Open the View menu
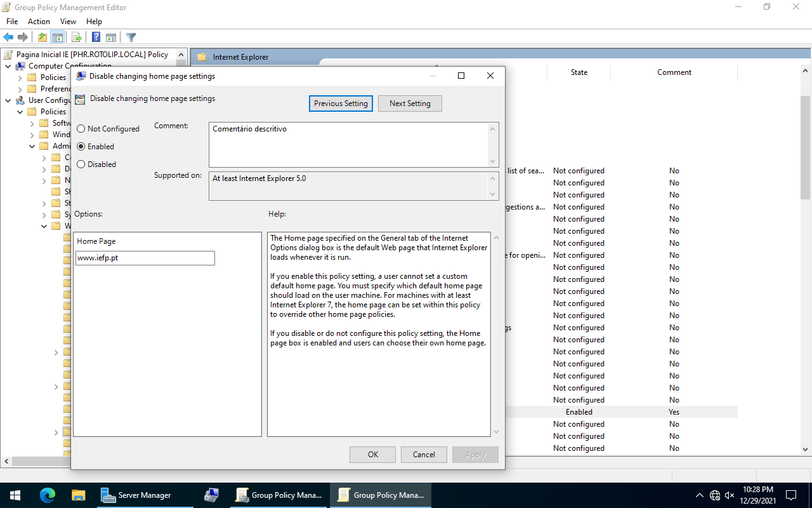Viewport: 812px width, 508px height. (x=68, y=22)
